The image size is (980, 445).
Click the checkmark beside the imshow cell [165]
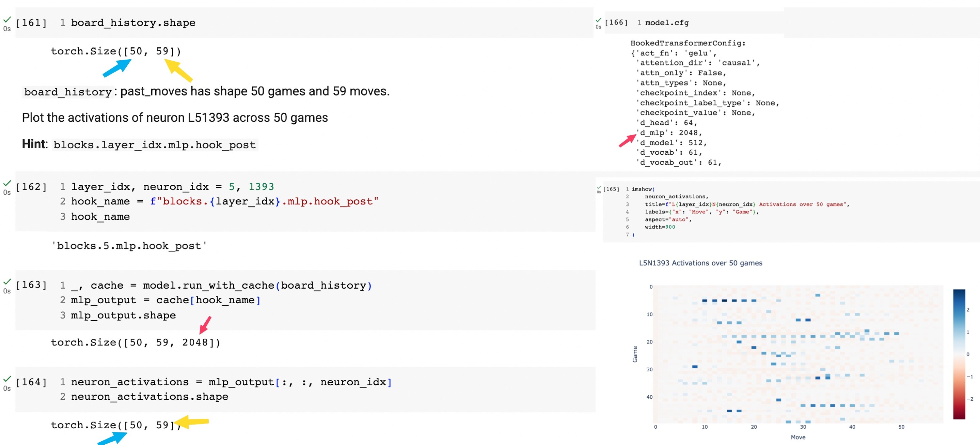tap(599, 187)
